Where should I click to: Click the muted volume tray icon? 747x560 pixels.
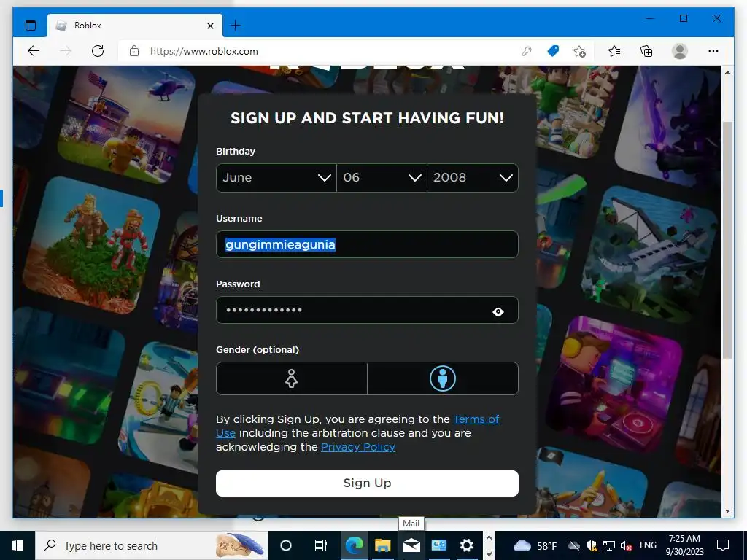(626, 545)
